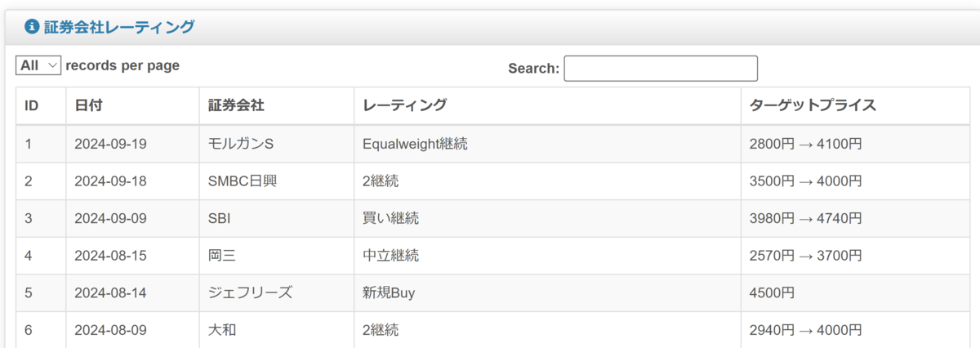
Task: Select the SMBC日興 cell
Action: [277, 181]
